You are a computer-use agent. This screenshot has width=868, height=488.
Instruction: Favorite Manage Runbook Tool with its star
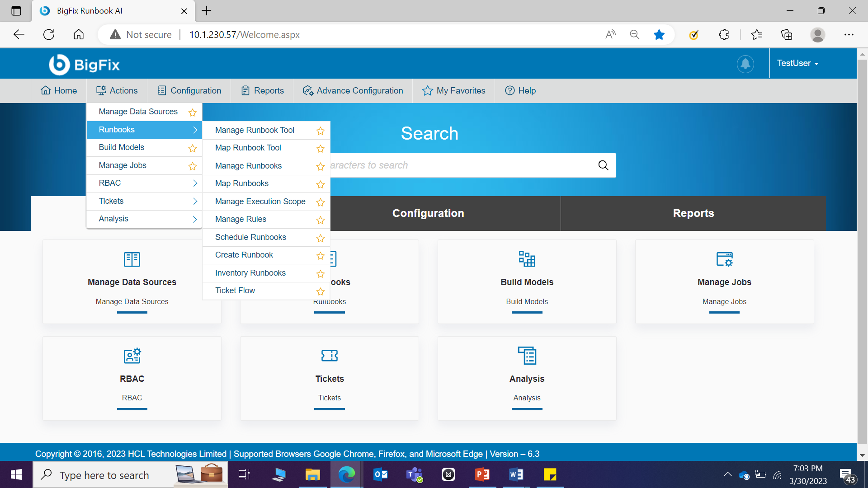pyautogui.click(x=321, y=131)
